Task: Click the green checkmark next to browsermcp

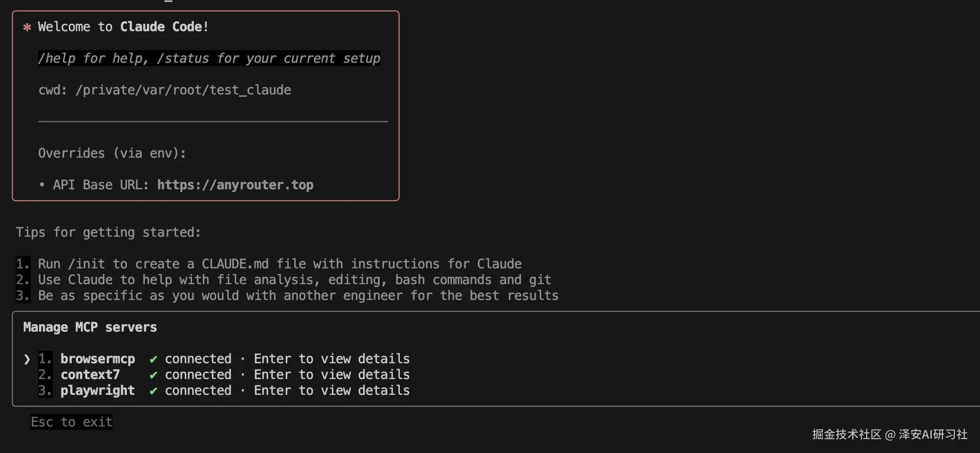Action: [153, 359]
